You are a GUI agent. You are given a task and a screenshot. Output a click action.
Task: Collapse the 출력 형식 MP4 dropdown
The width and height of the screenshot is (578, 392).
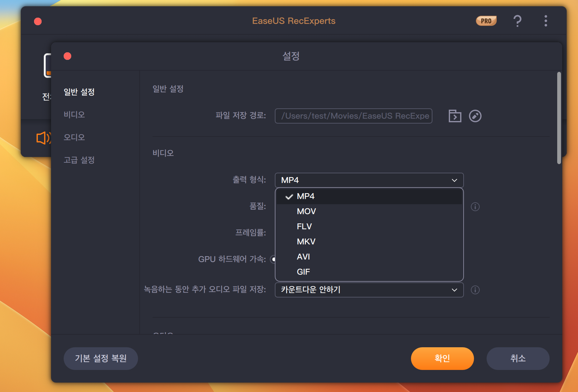coord(369,180)
